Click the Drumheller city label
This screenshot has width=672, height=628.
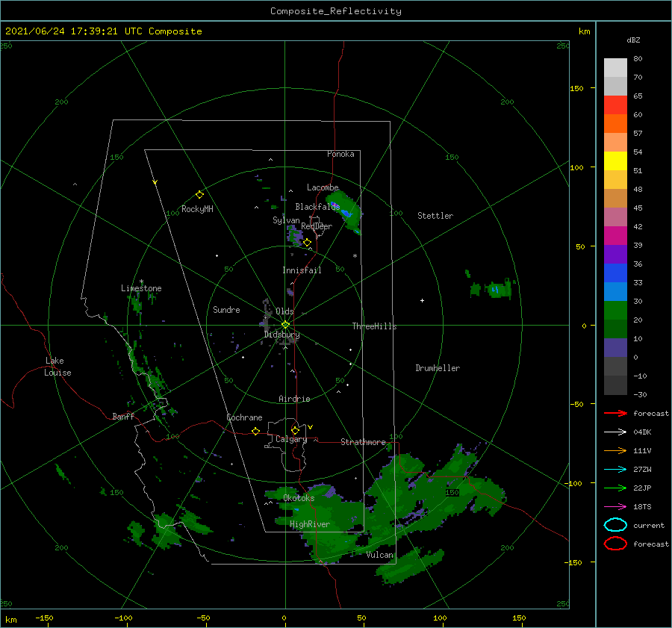point(438,368)
